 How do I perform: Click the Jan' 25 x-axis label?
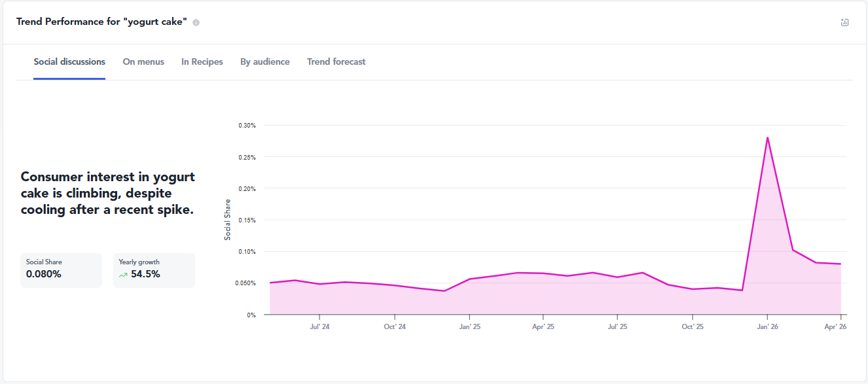470,326
